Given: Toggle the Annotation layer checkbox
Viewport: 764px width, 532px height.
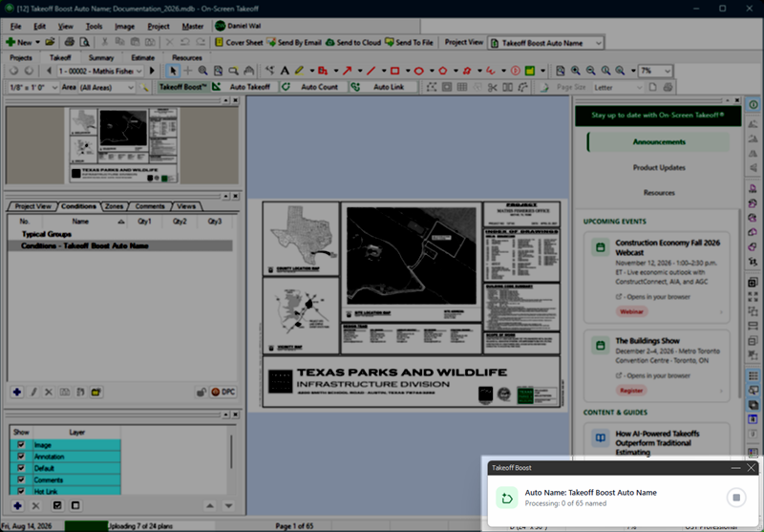Looking at the screenshot, I should tap(21, 457).
